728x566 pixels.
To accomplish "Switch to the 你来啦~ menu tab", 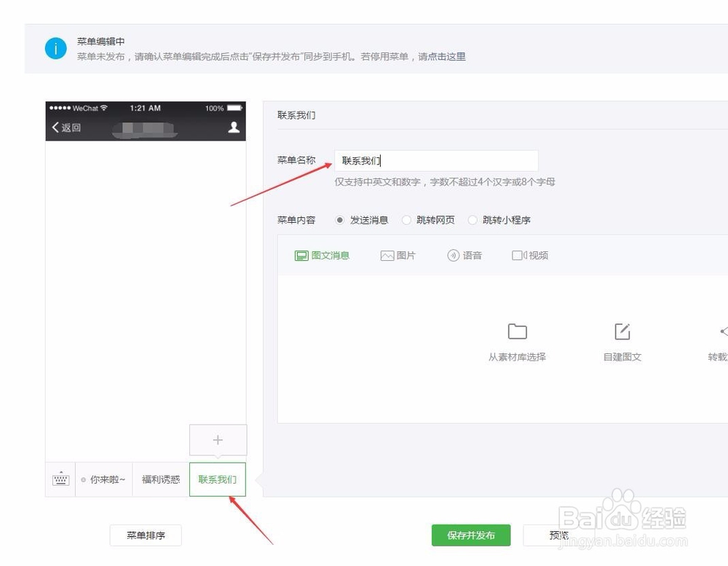I will coord(103,479).
